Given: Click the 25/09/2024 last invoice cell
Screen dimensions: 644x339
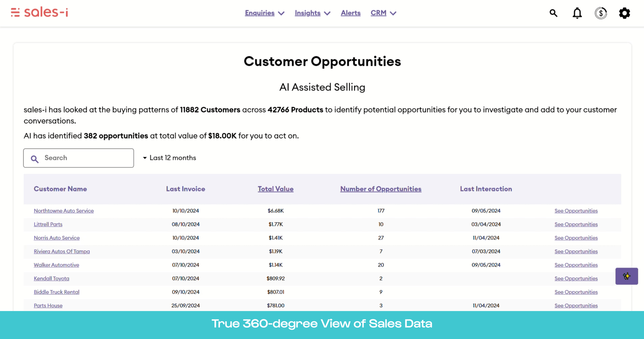Looking at the screenshot, I should pos(185,305).
